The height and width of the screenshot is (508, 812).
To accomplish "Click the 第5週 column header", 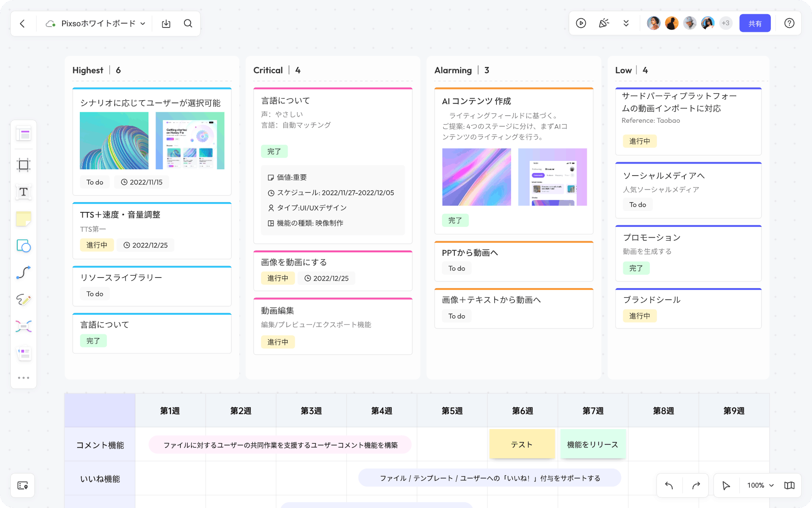I will [x=452, y=410].
